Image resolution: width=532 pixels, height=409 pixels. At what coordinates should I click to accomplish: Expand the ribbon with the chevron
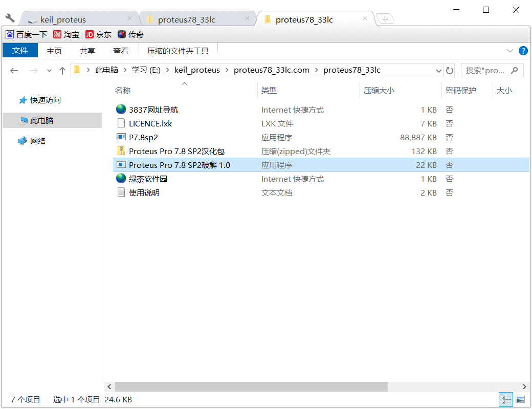(x=509, y=51)
